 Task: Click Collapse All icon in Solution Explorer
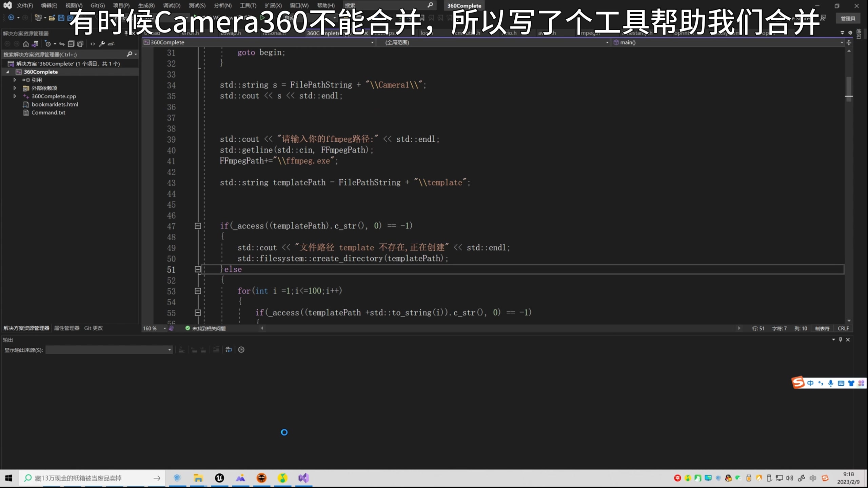pyautogui.click(x=71, y=44)
